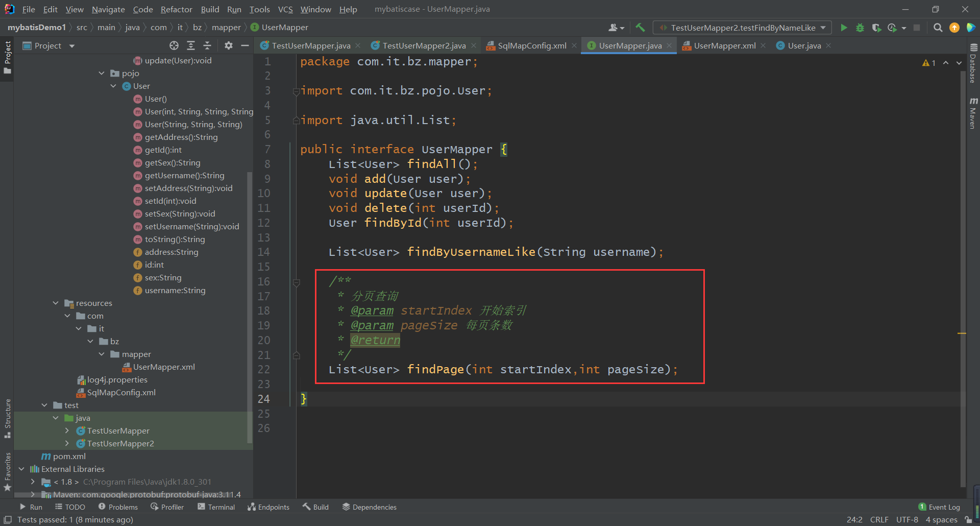Open run configuration dropdown TestUserMapper2.testFindByNameLike
The image size is (980, 526).
[x=743, y=28]
